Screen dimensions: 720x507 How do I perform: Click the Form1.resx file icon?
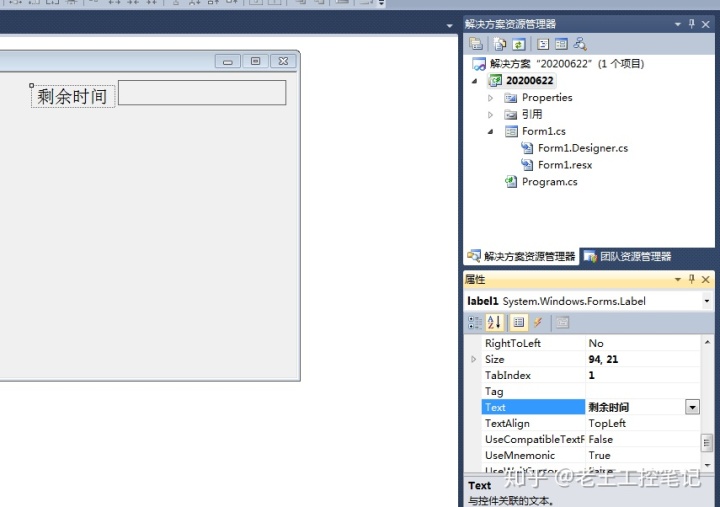tap(527, 164)
